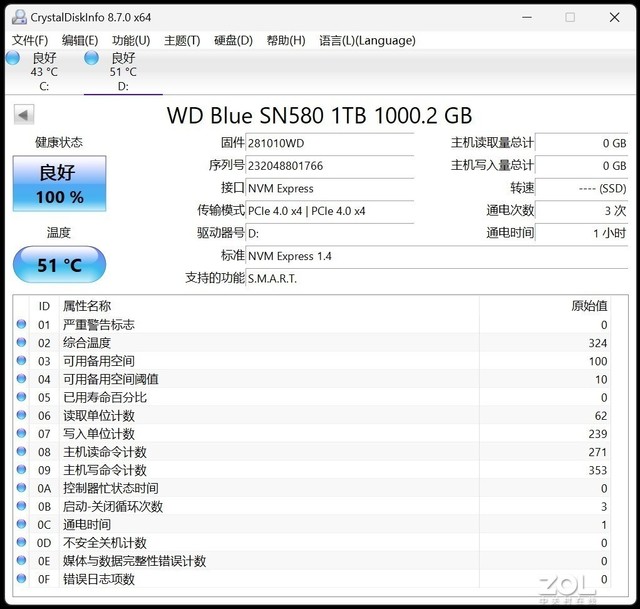
Task: Click the 固件 firmware value field
Action: [329, 144]
